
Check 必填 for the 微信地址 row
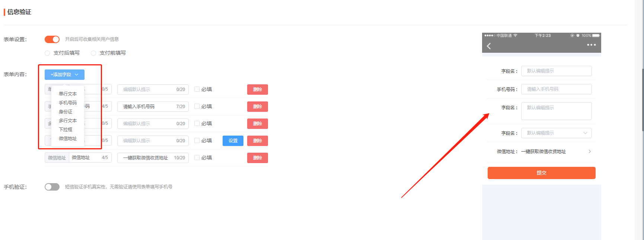[197, 158]
